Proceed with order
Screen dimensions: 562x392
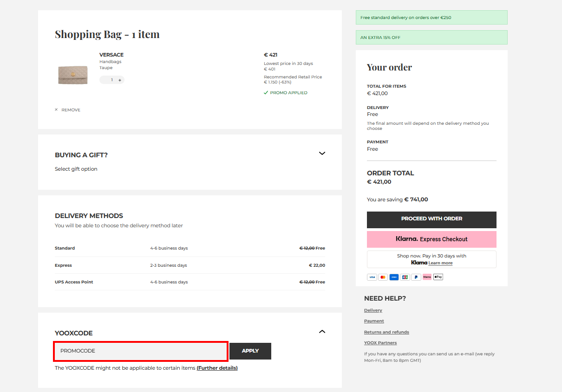click(x=431, y=219)
